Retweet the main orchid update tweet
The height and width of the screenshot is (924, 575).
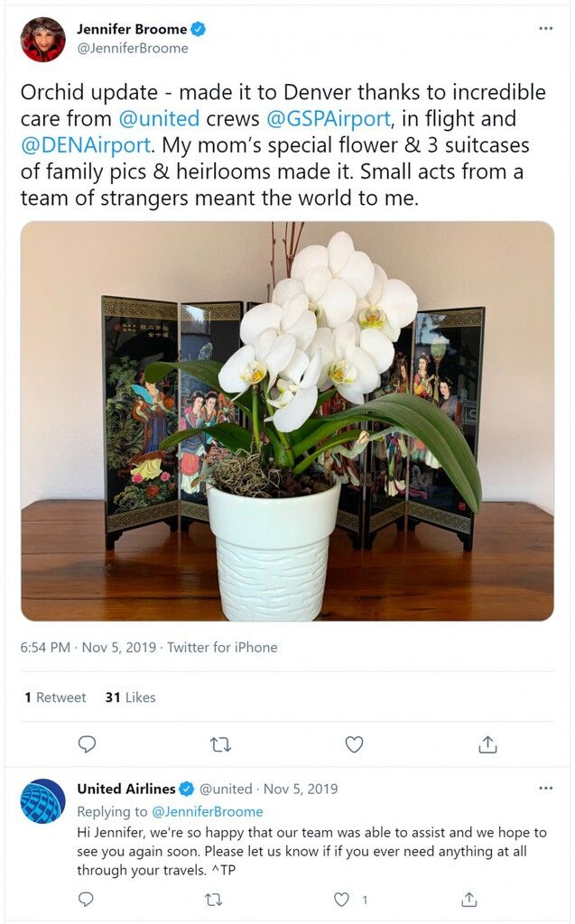(220, 744)
